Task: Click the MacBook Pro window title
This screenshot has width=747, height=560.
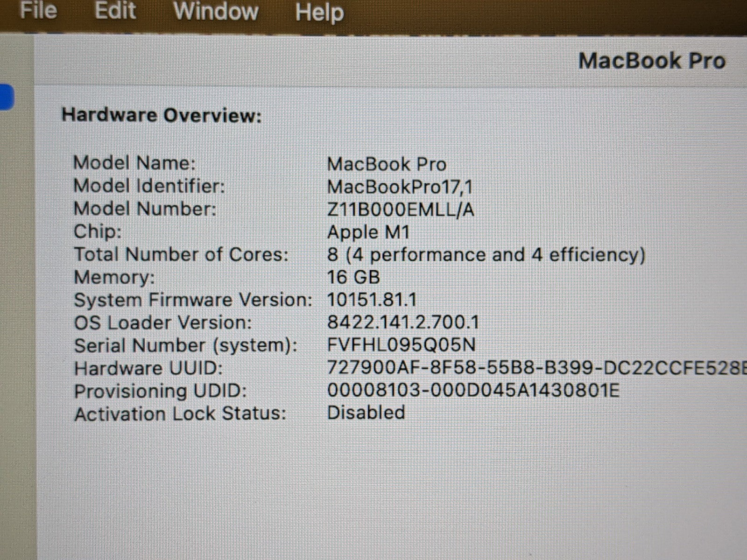Action: [651, 61]
